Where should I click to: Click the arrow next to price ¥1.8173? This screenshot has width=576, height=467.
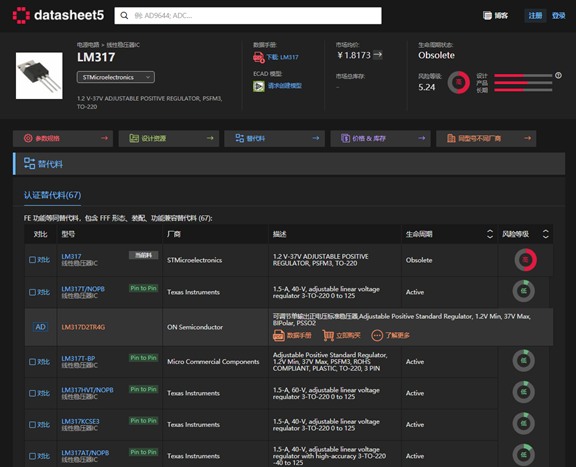point(378,55)
